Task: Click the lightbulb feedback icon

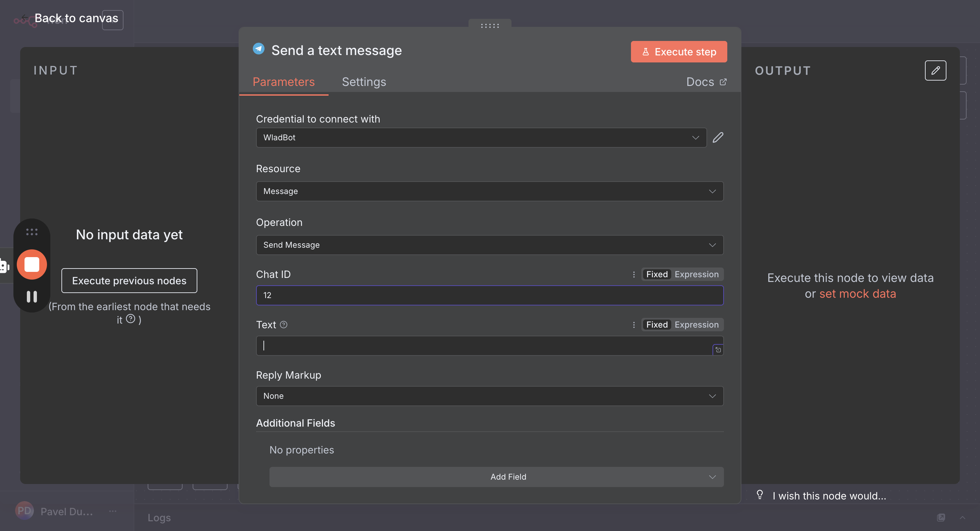Action: coord(759,495)
